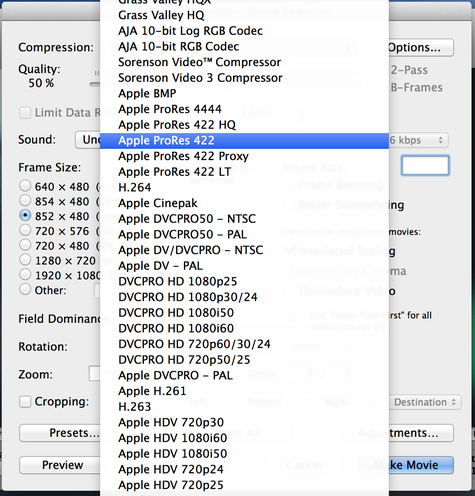The height and width of the screenshot is (496, 475).
Task: Enable the Cropping checkbox
Action: tap(25, 402)
